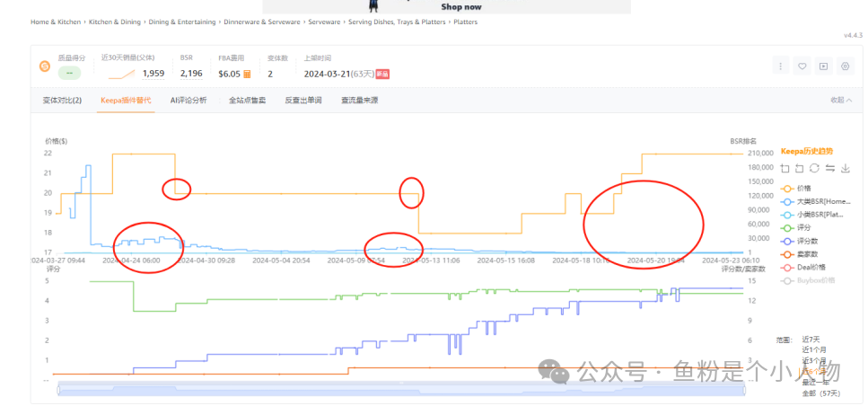Click the orange SellerSprite logo icon

45,66
